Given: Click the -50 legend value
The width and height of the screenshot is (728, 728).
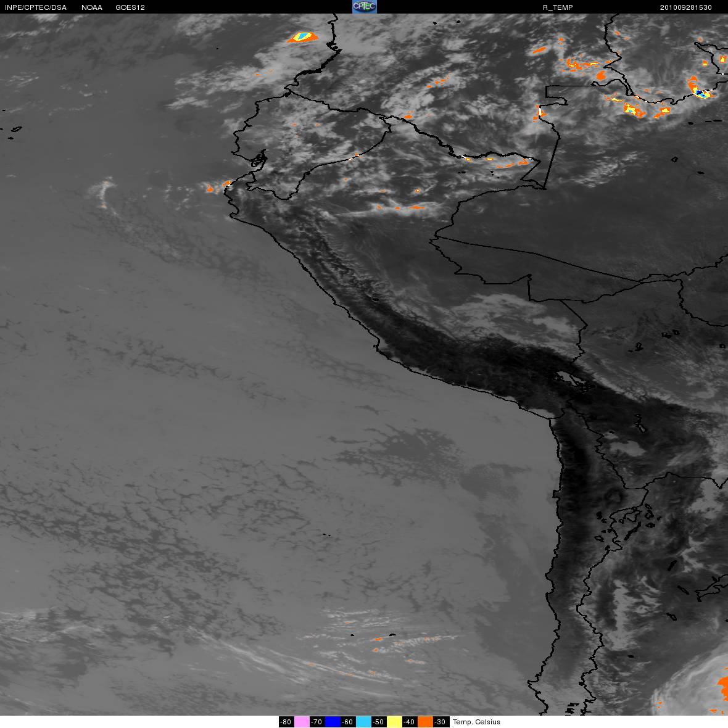Looking at the screenshot, I should click(x=379, y=722).
